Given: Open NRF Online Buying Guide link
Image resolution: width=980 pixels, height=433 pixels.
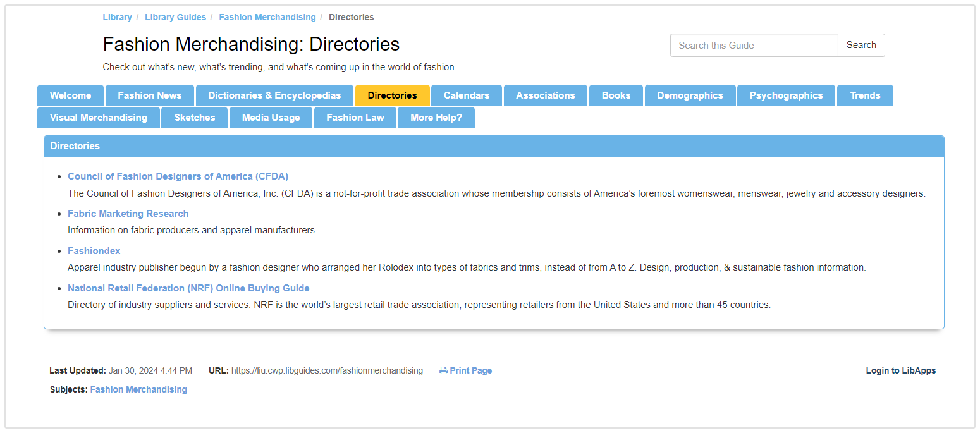Looking at the screenshot, I should [188, 288].
